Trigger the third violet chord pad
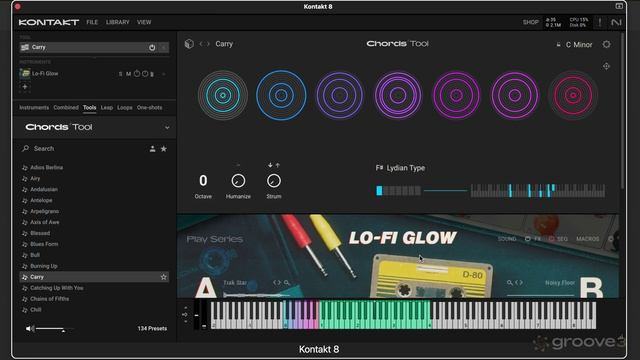640x360 pixels. (x=340, y=95)
